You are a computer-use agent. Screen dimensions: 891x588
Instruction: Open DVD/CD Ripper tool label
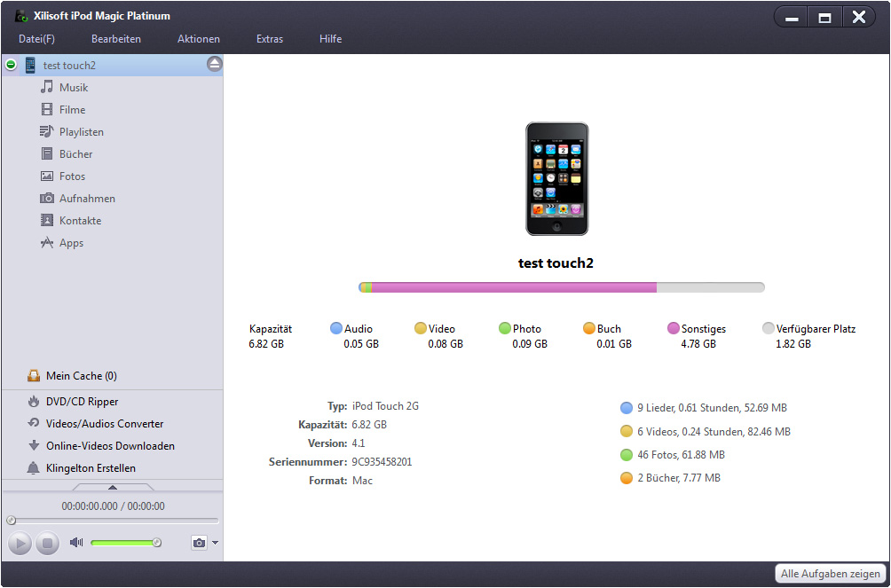tap(83, 402)
